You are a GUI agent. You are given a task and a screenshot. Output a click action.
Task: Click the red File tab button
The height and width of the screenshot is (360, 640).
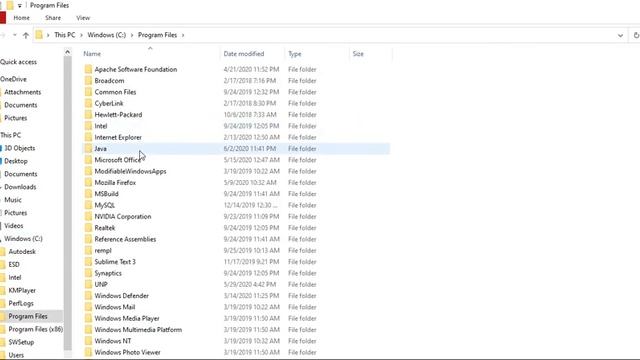[3, 18]
